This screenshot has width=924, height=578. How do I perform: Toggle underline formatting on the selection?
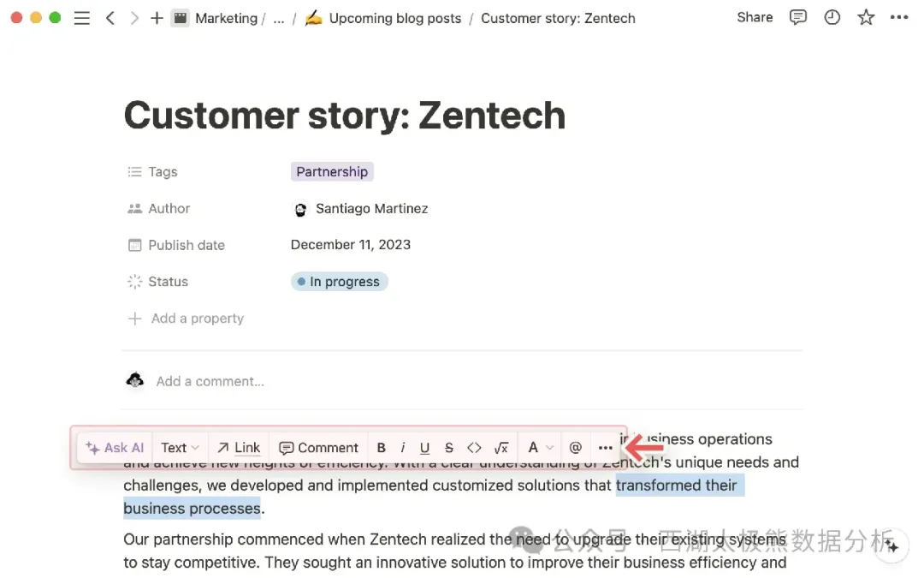[424, 448]
